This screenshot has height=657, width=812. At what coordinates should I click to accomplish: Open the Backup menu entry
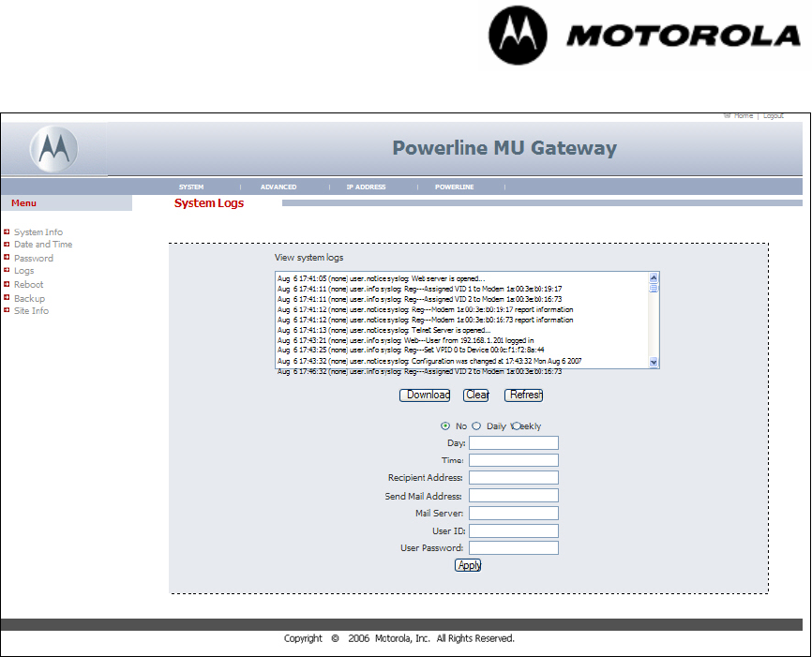coord(29,298)
